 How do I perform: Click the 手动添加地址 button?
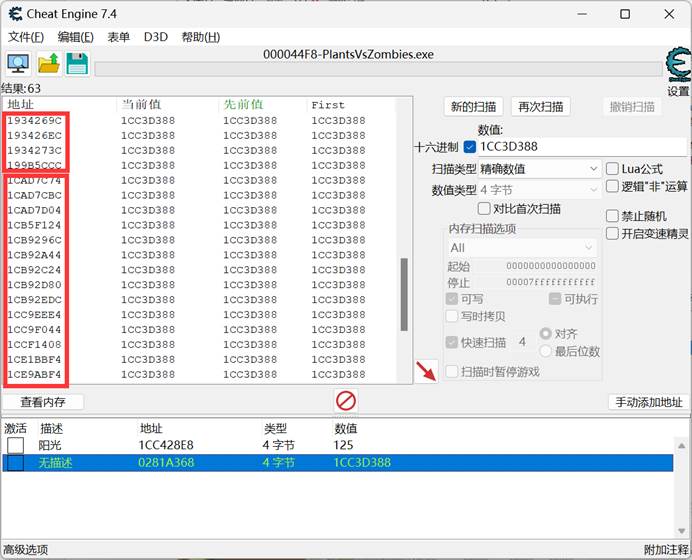[x=649, y=402]
